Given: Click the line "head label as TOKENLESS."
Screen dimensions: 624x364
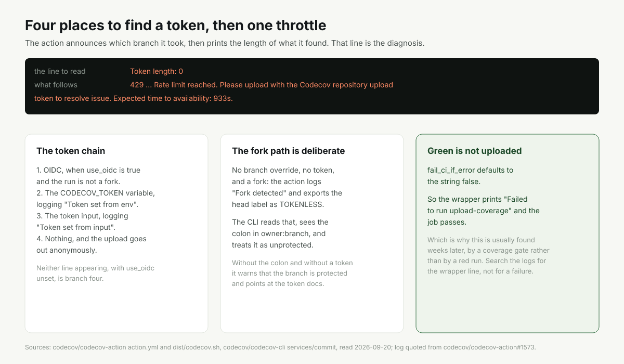Looking at the screenshot, I should (277, 204).
